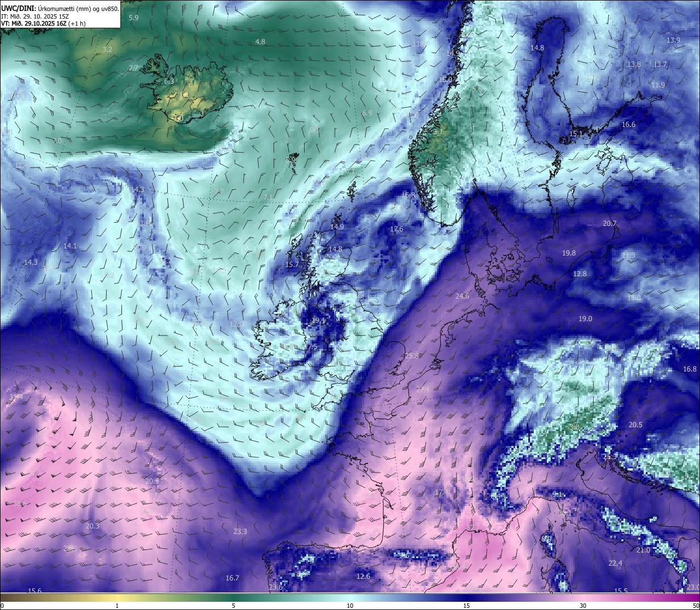Click the value 3.2 west of Iceland
Viewport: 700px width, 610px height.
click(107, 50)
